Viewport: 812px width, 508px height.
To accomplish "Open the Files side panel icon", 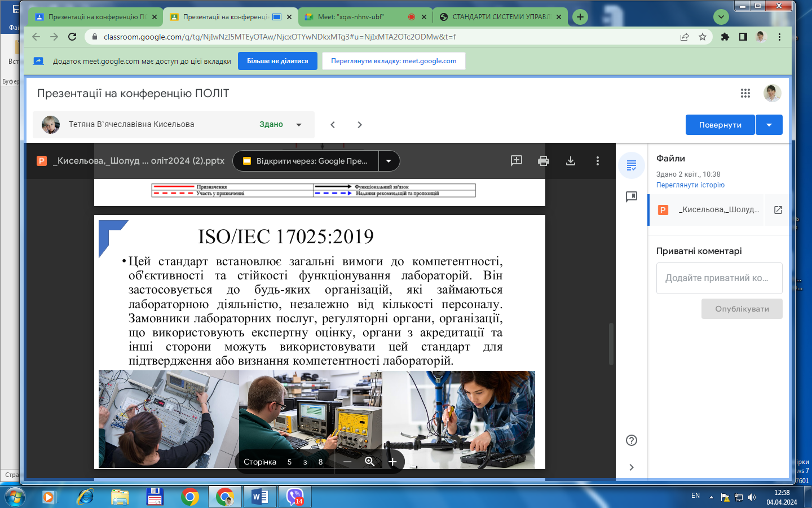I will (x=631, y=165).
